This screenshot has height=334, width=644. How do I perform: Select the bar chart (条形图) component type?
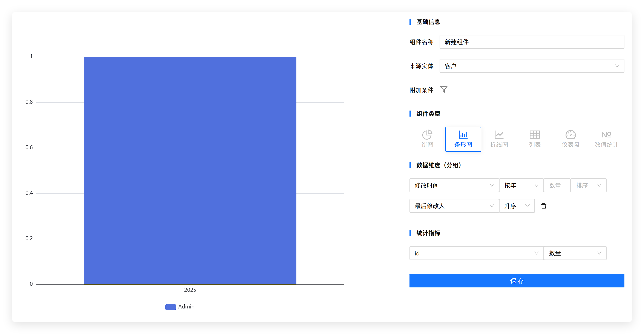tap(463, 139)
